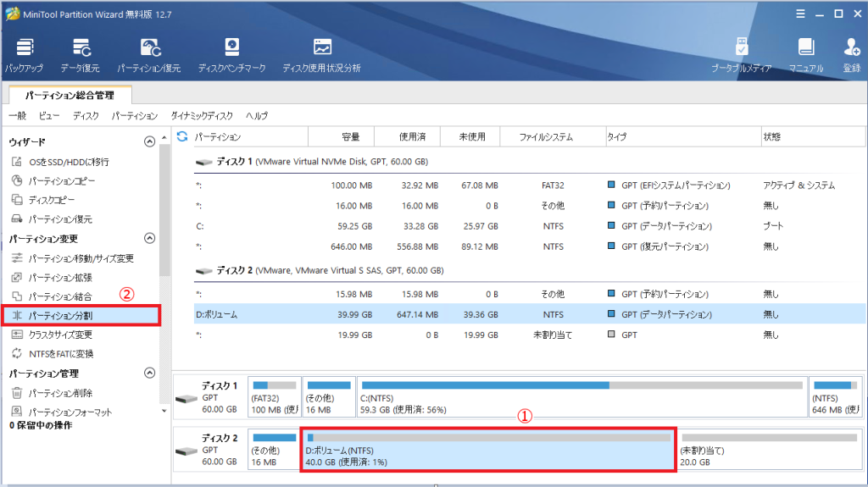Select パーティション復元 in wizard sidebar
Viewport: 868px width, 487px height.
(x=53, y=219)
